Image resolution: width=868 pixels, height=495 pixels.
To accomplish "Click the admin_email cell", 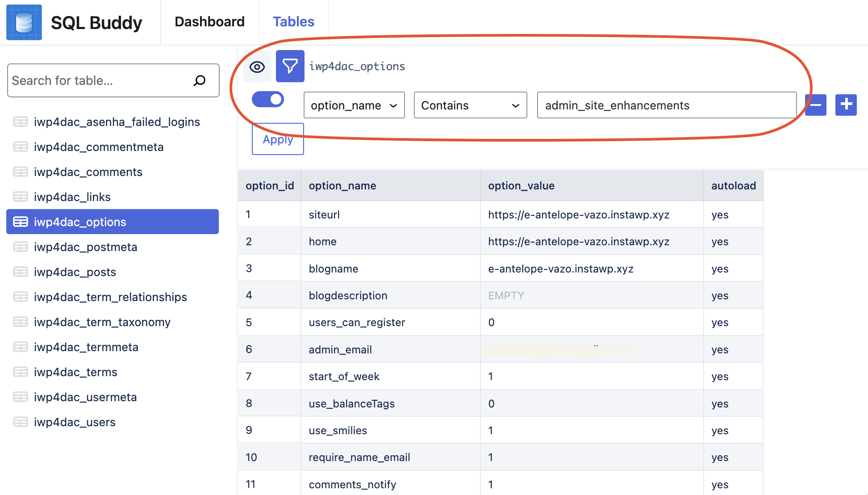I will 391,349.
